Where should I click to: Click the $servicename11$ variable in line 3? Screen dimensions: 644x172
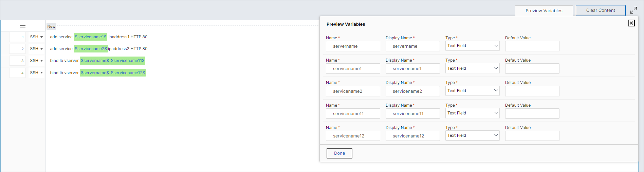(x=128, y=61)
